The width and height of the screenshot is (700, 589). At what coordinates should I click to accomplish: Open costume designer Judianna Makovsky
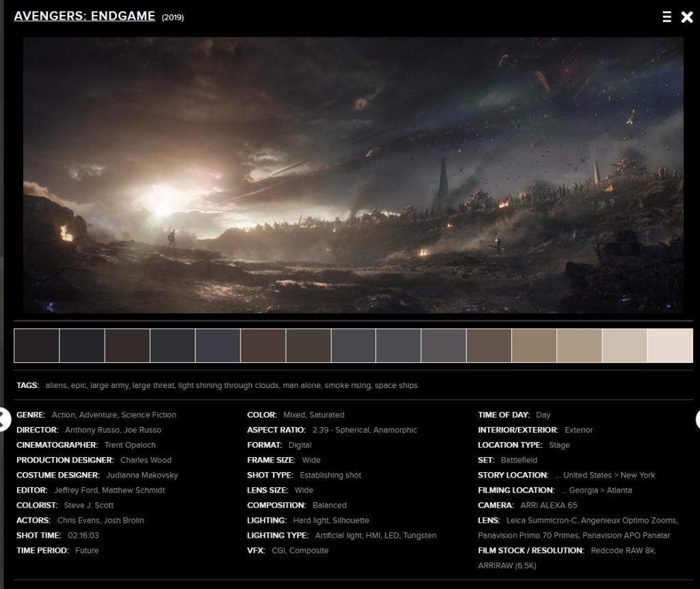[x=142, y=475]
